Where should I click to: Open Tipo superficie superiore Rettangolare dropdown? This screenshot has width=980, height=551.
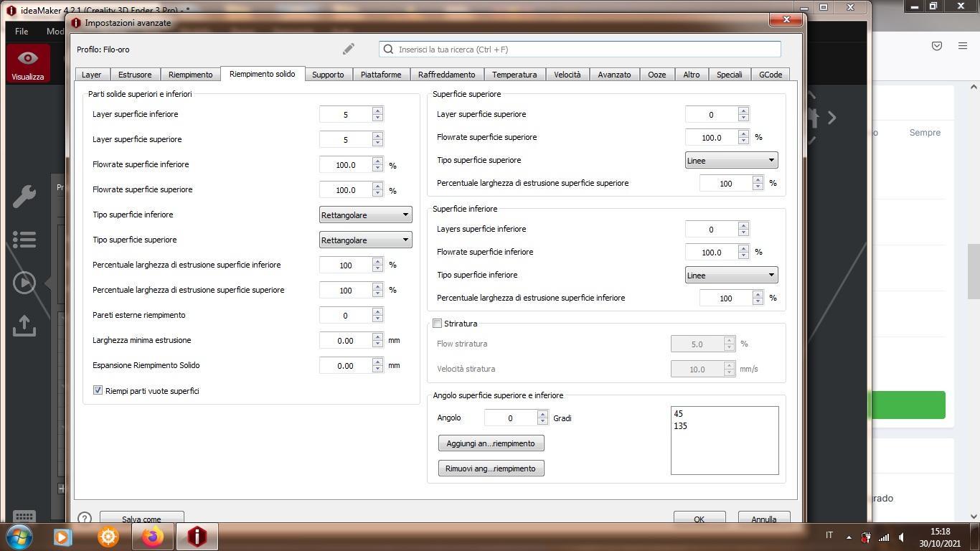tap(365, 240)
